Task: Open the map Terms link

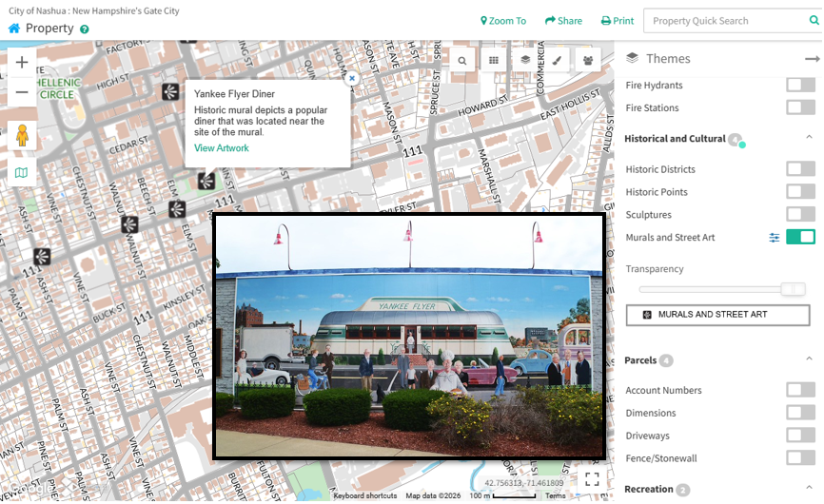Action: point(556,495)
